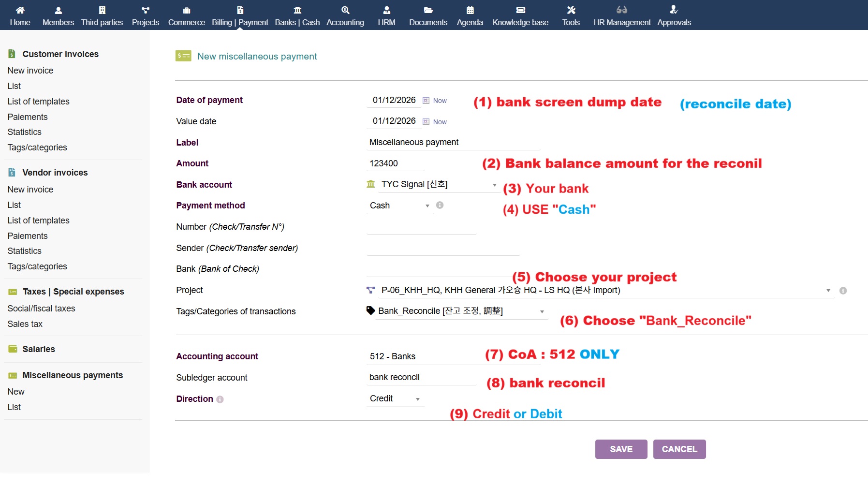The width and height of the screenshot is (868, 486).
Task: Expand the Bank account dropdown
Action: click(x=494, y=185)
